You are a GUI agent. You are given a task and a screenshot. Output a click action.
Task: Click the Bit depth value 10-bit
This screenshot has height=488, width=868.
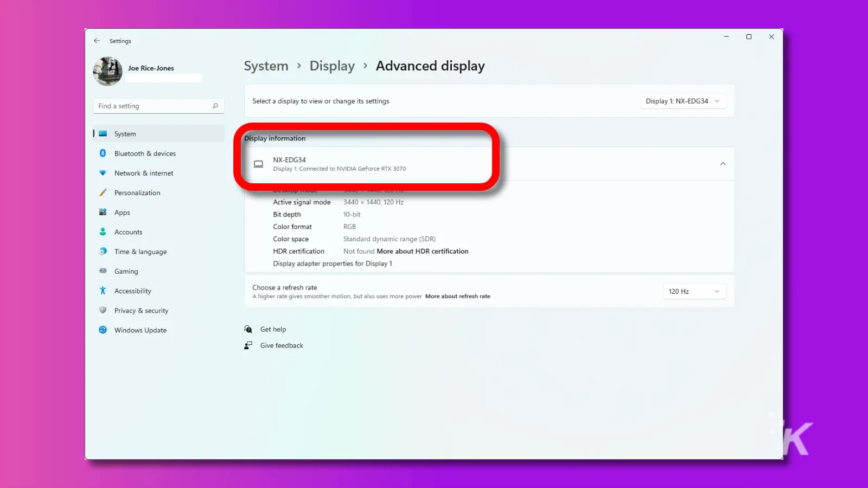tap(352, 214)
